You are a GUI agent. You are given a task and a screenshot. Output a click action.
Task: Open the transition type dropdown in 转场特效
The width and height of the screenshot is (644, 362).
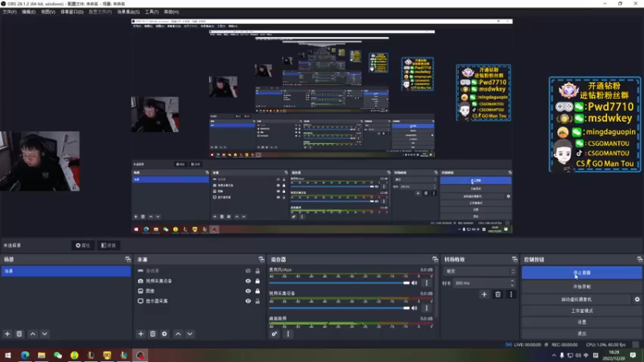point(480,271)
